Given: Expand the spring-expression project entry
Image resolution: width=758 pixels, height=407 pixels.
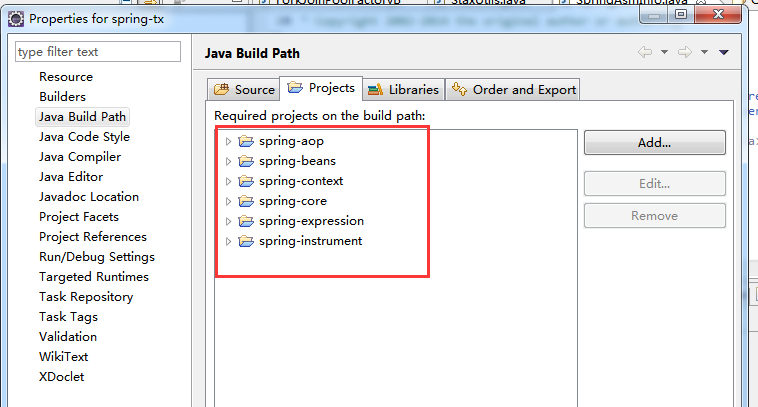Looking at the screenshot, I should click(x=228, y=221).
